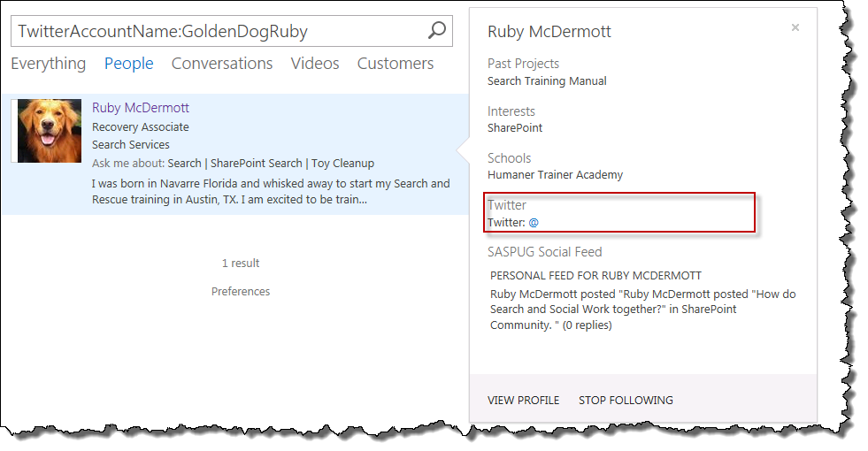
Task: Switch to the Everything tab
Action: 48,64
